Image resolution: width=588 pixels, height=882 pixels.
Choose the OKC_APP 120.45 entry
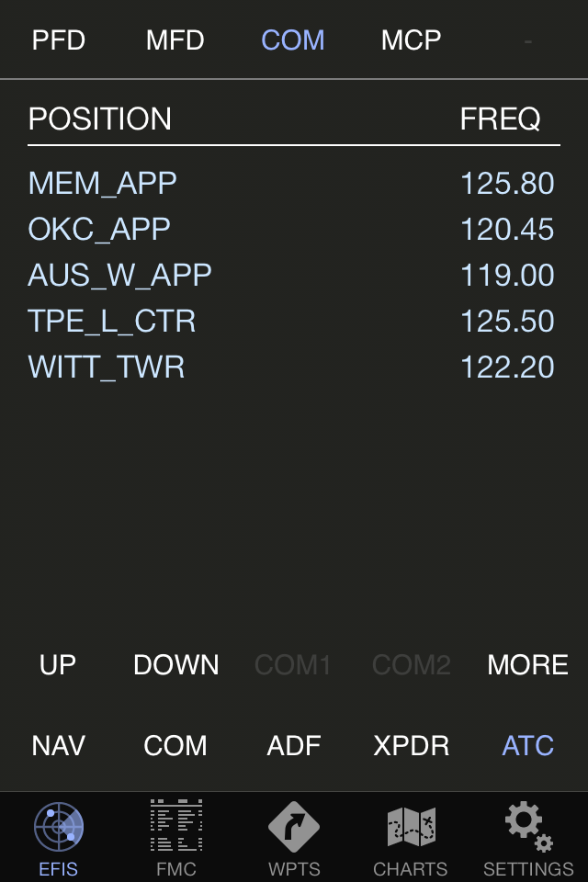pyautogui.click(x=294, y=230)
